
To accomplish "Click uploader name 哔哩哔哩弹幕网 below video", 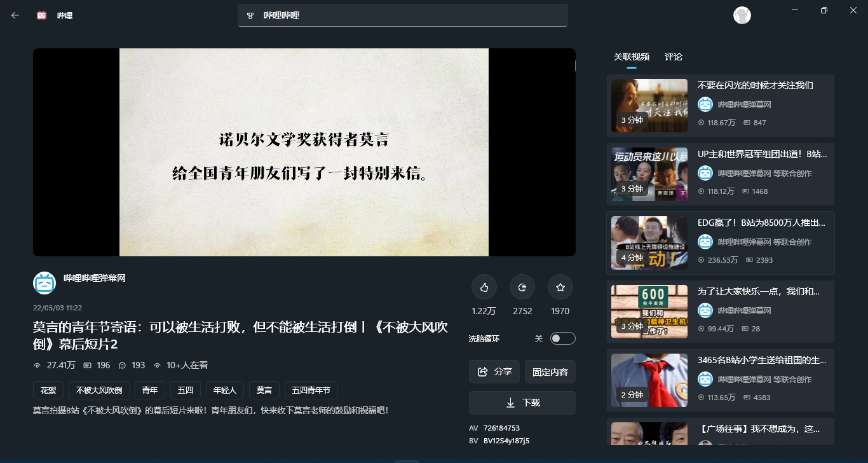I will pos(95,278).
